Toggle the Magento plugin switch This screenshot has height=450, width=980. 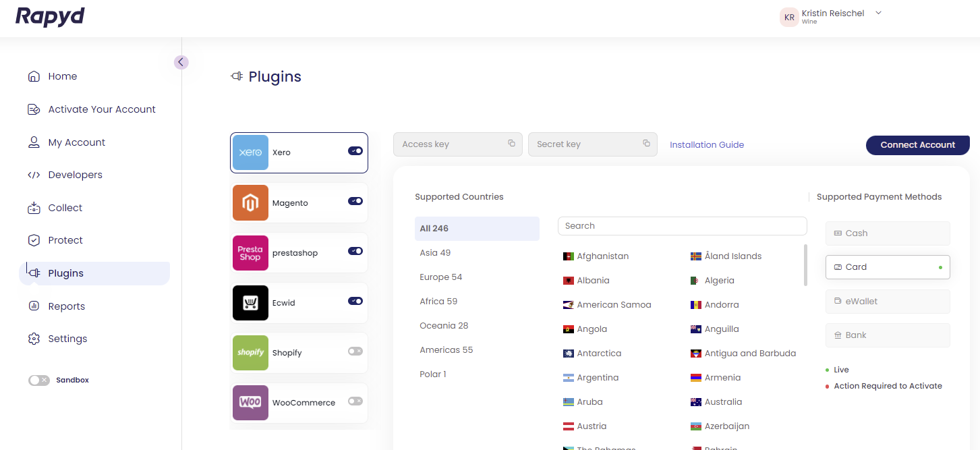click(x=355, y=201)
